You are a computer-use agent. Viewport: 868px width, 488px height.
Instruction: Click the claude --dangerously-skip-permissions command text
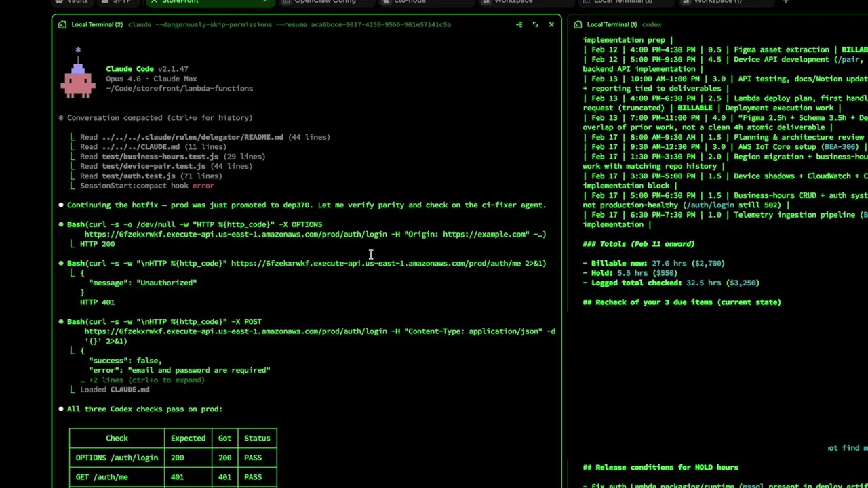coord(290,24)
